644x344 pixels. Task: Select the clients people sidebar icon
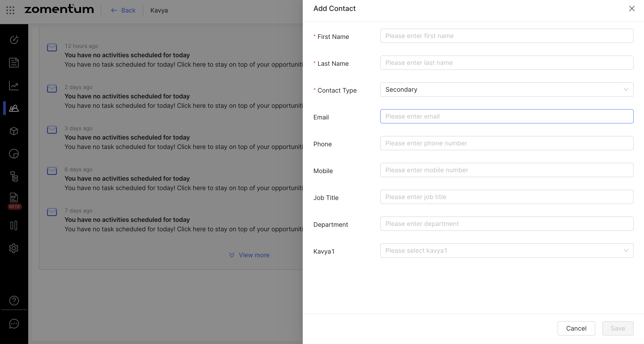(14, 108)
